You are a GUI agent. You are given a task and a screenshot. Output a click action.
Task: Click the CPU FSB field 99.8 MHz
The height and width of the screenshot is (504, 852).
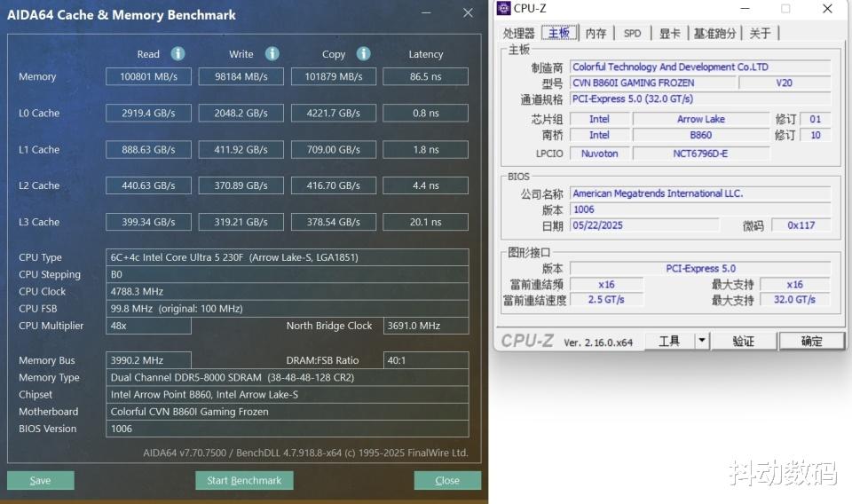[287, 309]
